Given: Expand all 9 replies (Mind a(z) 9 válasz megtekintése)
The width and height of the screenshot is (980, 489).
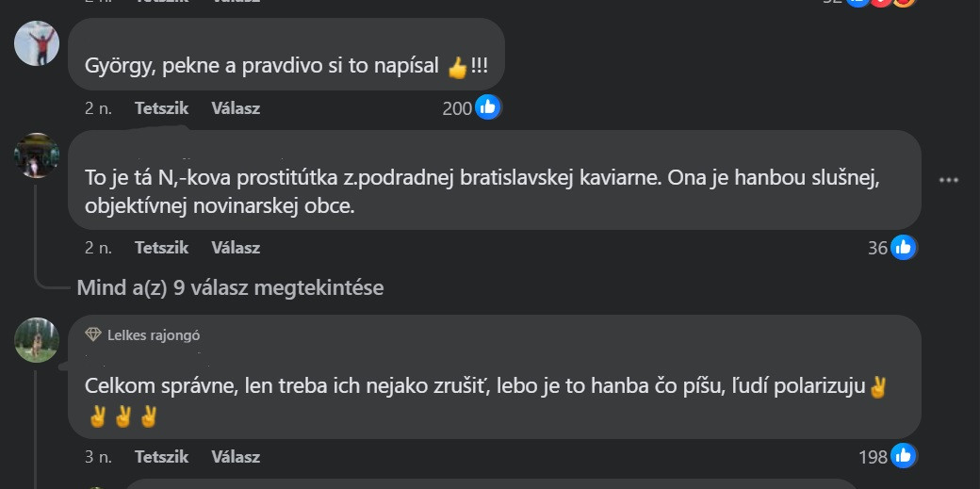Looking at the screenshot, I should (x=230, y=287).
